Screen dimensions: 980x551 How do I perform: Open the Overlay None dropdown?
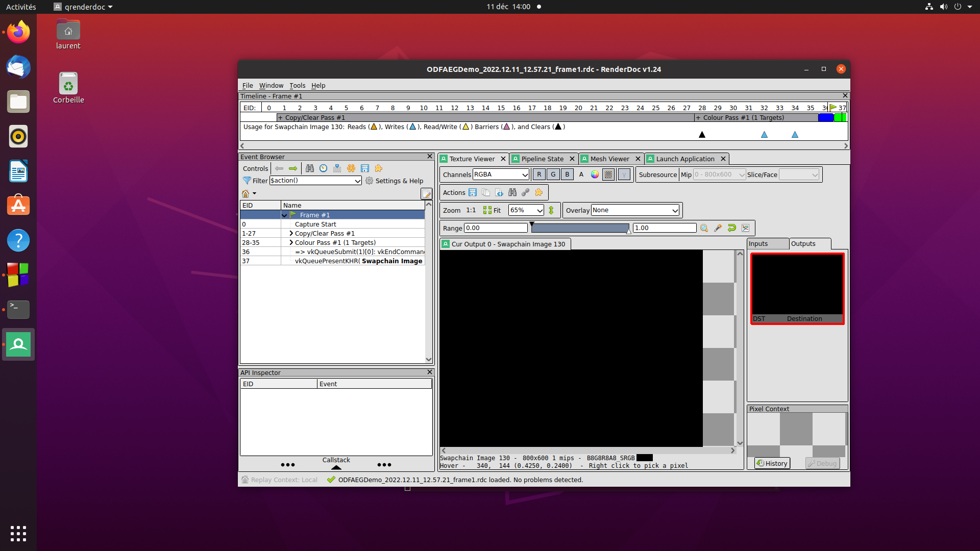(x=635, y=210)
